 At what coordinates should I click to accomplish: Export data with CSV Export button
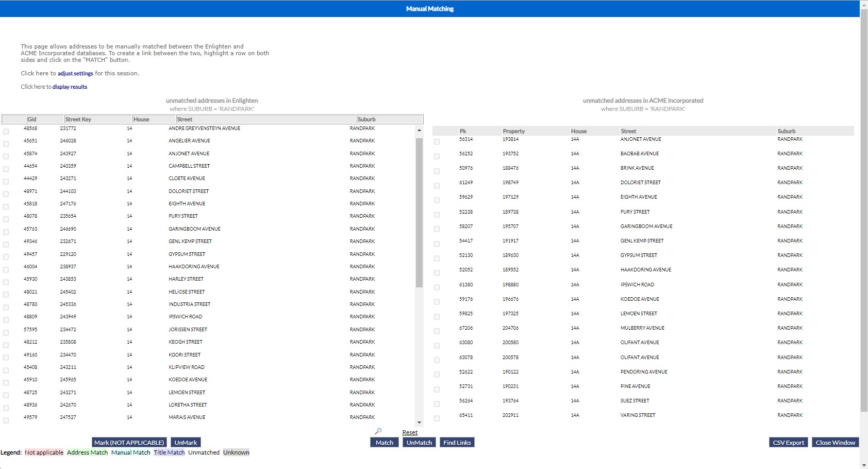788,443
